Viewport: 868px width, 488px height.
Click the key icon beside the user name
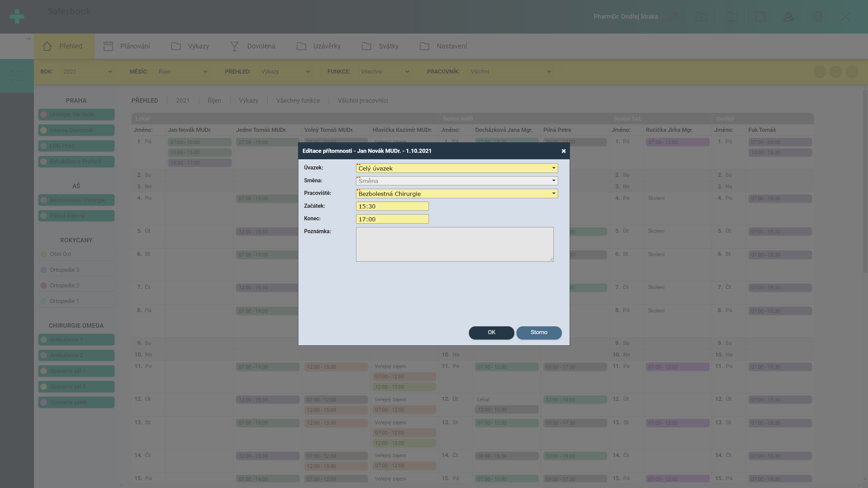(x=673, y=17)
